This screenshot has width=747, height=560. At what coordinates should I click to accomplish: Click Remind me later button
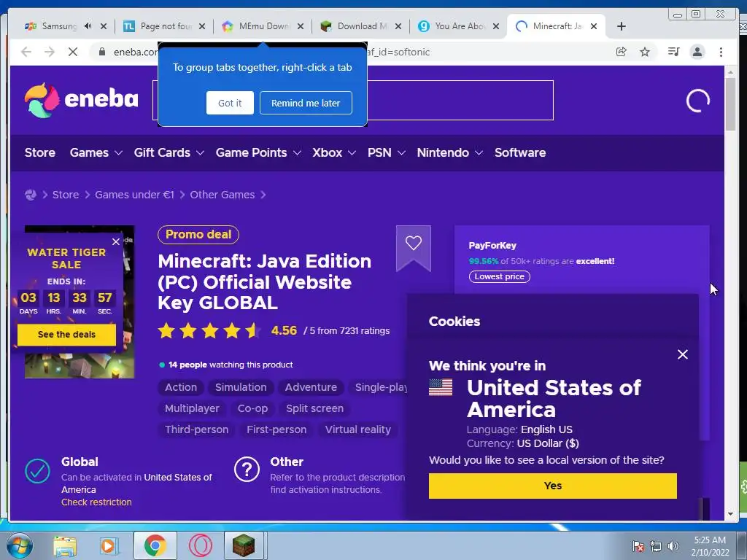pos(306,103)
